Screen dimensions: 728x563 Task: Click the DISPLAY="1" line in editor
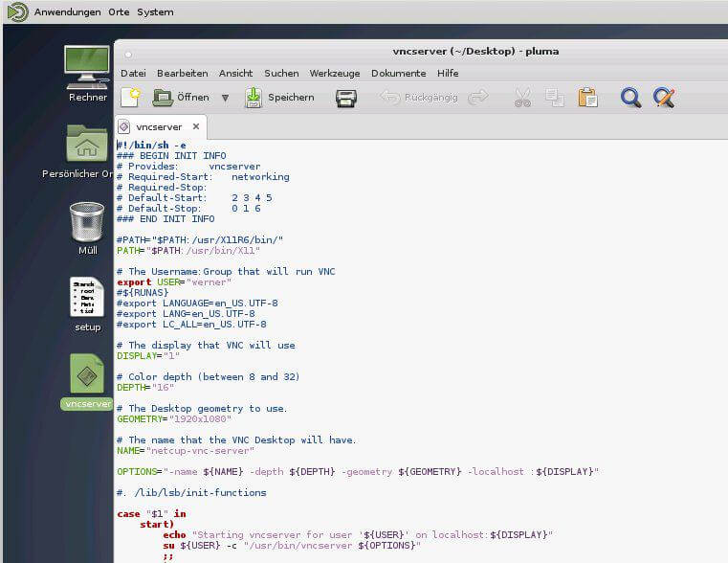[148, 356]
